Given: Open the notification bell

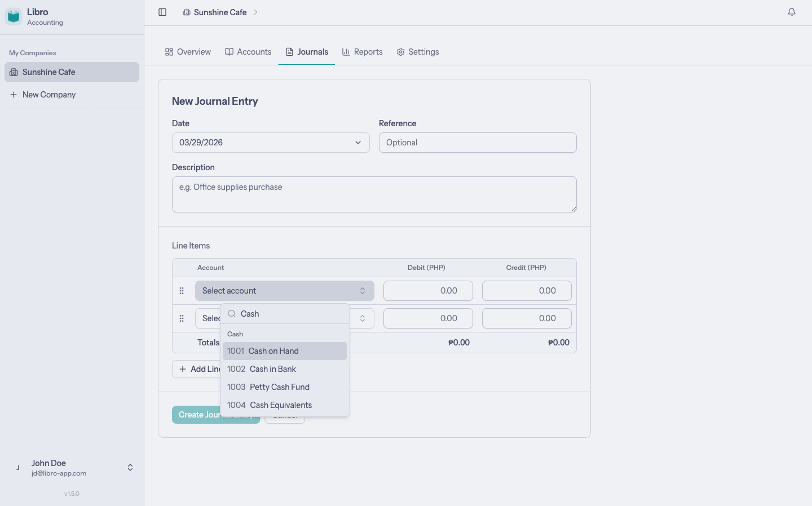Looking at the screenshot, I should click(791, 11).
